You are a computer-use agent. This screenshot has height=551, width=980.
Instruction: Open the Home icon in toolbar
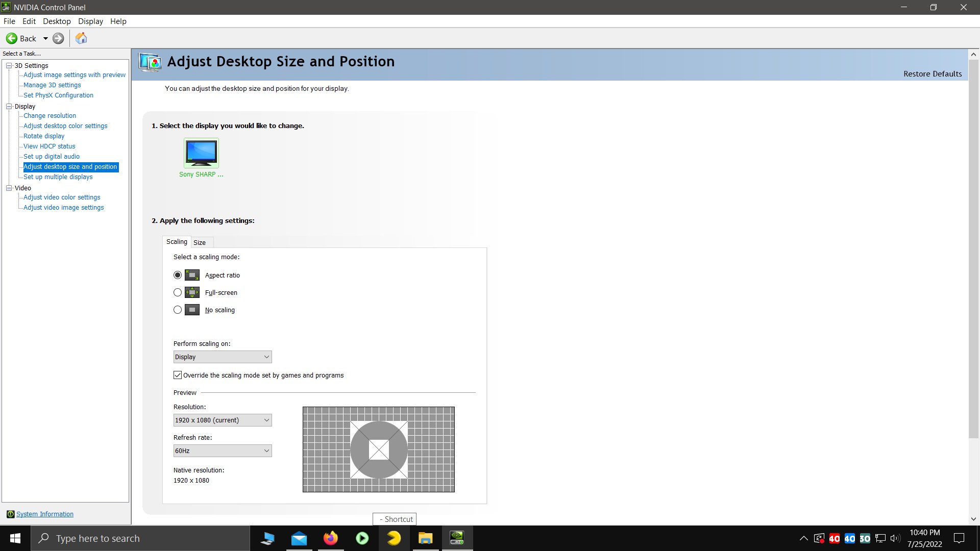click(x=81, y=38)
